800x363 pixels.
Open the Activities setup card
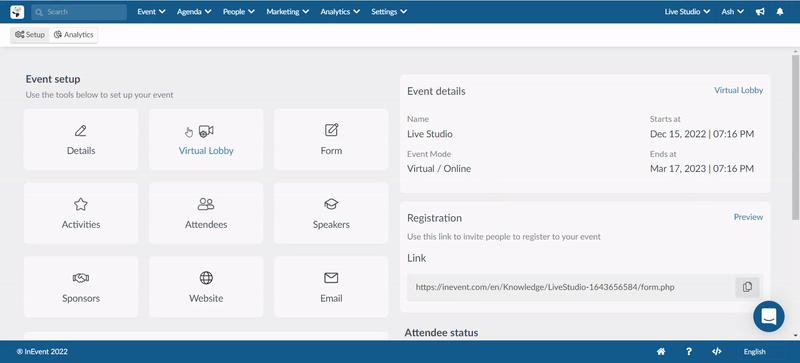81,213
